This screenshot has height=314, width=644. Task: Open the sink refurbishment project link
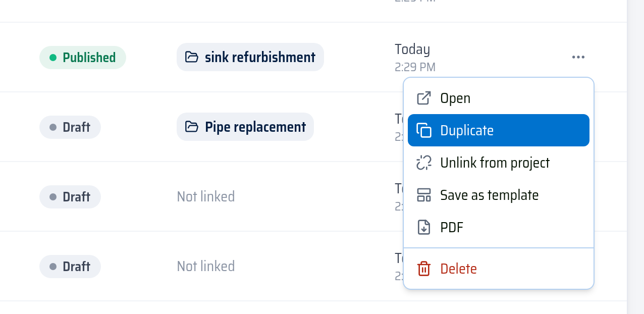(250, 57)
